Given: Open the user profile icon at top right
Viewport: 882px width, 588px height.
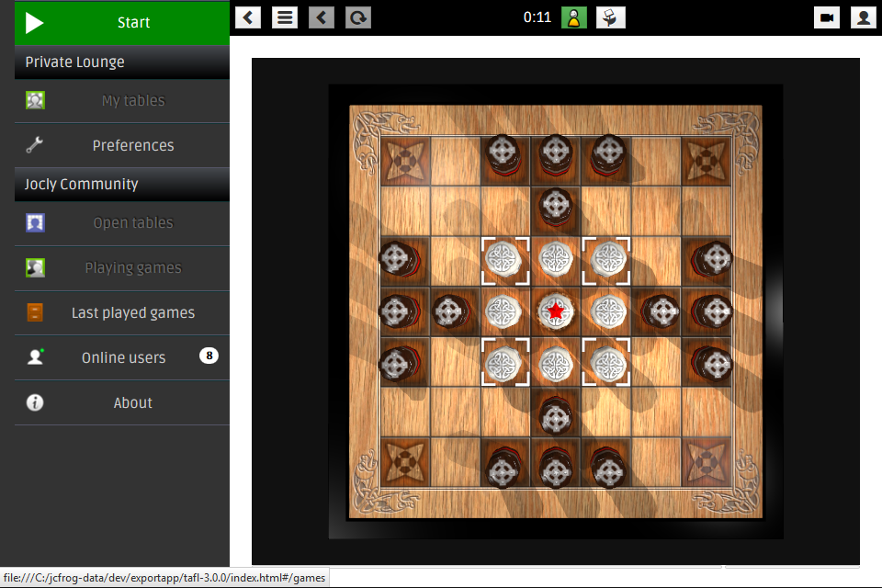Looking at the screenshot, I should [863, 17].
